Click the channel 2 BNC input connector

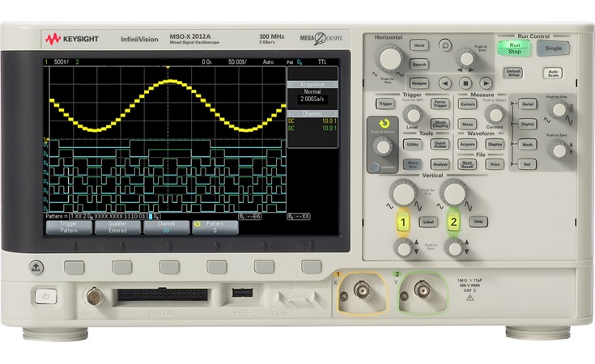[422, 291]
